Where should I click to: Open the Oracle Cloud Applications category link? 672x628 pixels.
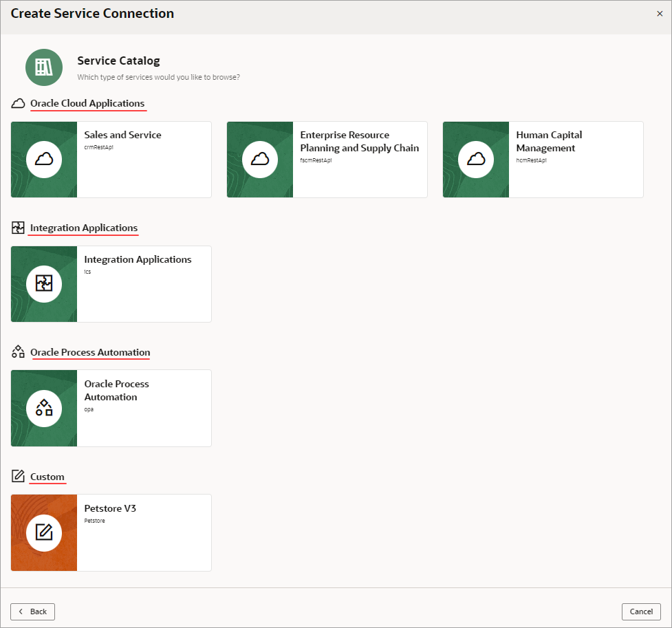(x=87, y=103)
